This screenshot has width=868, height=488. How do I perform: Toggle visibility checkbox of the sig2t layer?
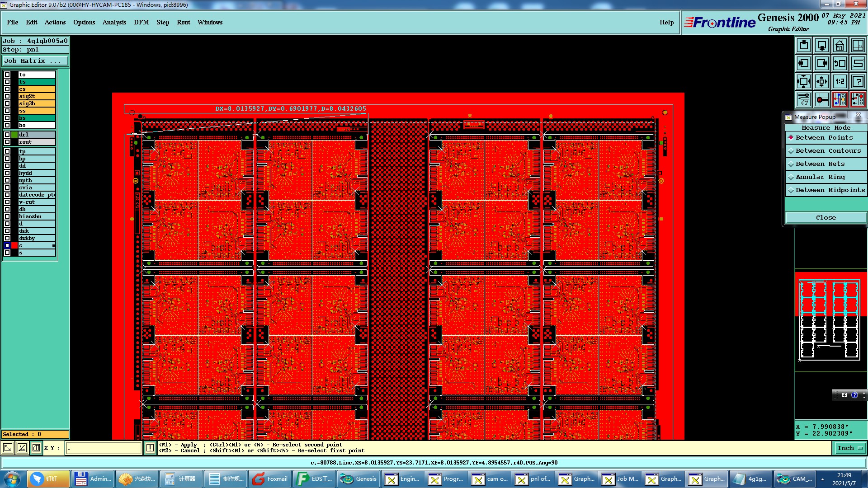7,96
